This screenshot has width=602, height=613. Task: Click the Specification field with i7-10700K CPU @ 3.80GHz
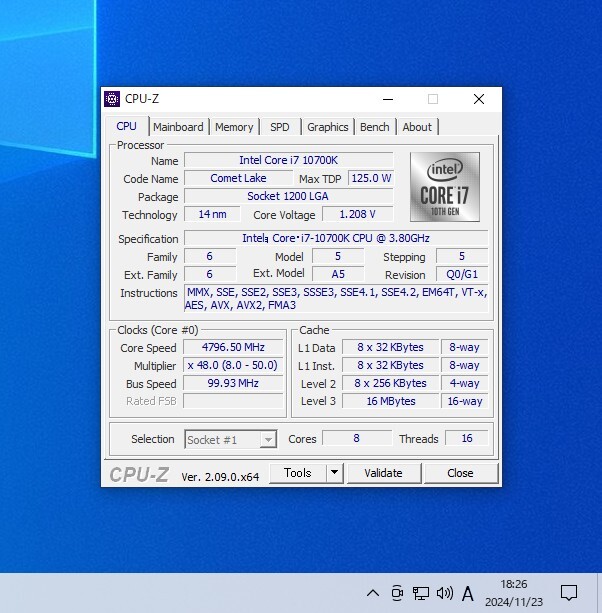point(336,238)
